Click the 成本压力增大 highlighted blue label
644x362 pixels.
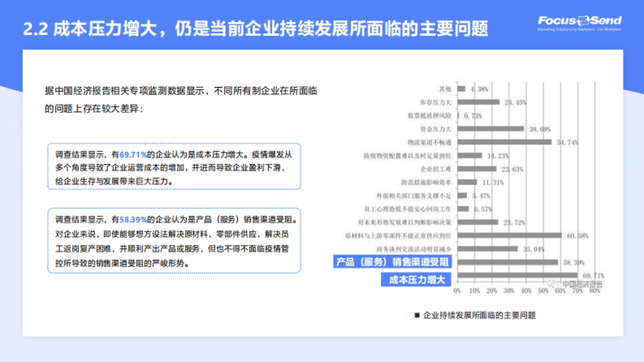pyautogui.click(x=416, y=279)
